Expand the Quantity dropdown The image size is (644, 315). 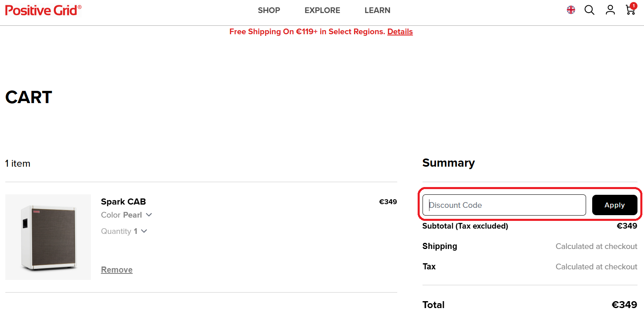[x=124, y=231]
